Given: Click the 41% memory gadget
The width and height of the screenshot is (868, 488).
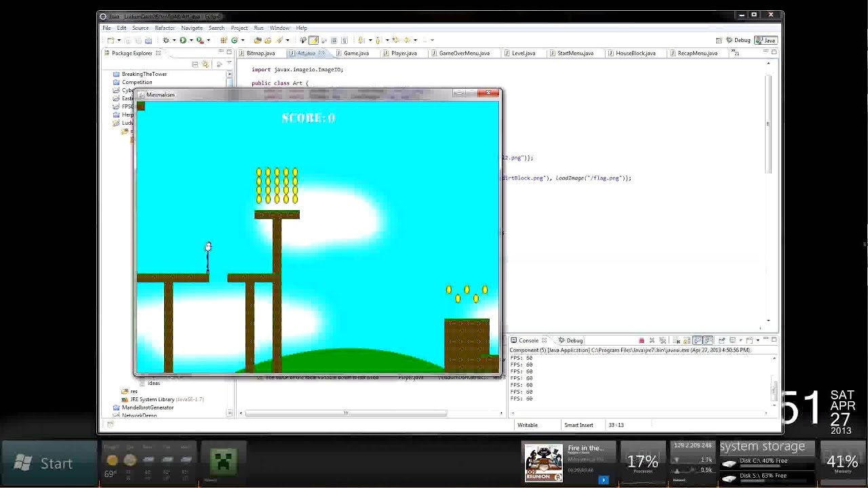Looking at the screenshot, I should click(x=842, y=463).
